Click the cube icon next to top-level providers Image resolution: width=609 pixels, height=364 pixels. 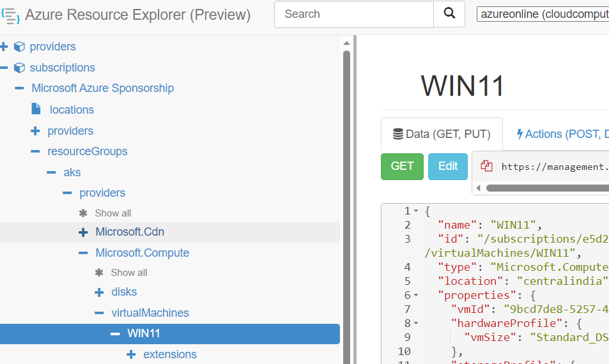coord(19,47)
